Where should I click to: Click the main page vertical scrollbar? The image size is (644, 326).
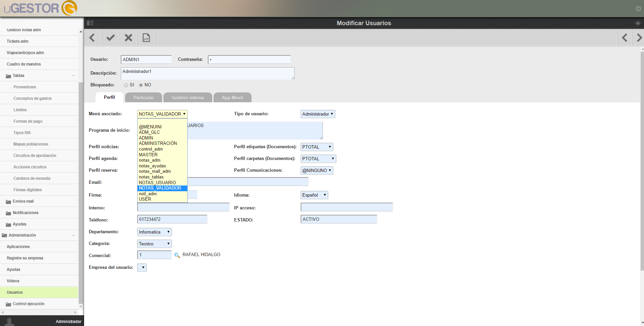pos(642,161)
